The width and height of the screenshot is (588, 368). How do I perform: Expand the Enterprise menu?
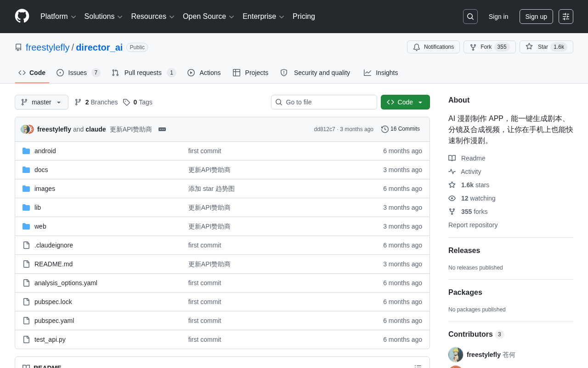[264, 17]
